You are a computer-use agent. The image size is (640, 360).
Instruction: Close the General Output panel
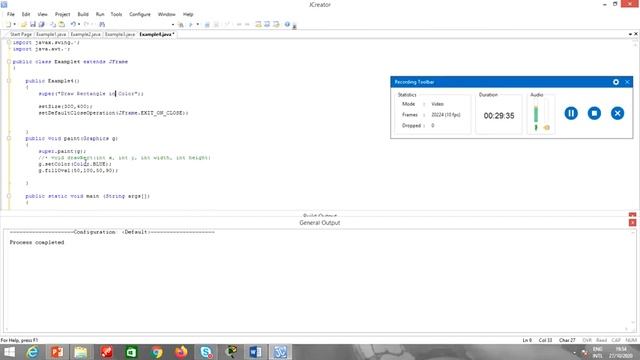point(632,223)
